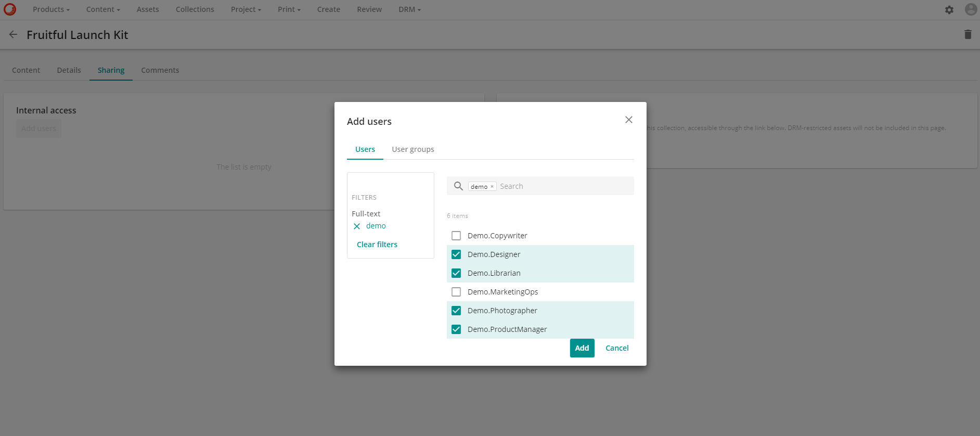Uncheck the Demo.Designer checkbox

click(456, 254)
